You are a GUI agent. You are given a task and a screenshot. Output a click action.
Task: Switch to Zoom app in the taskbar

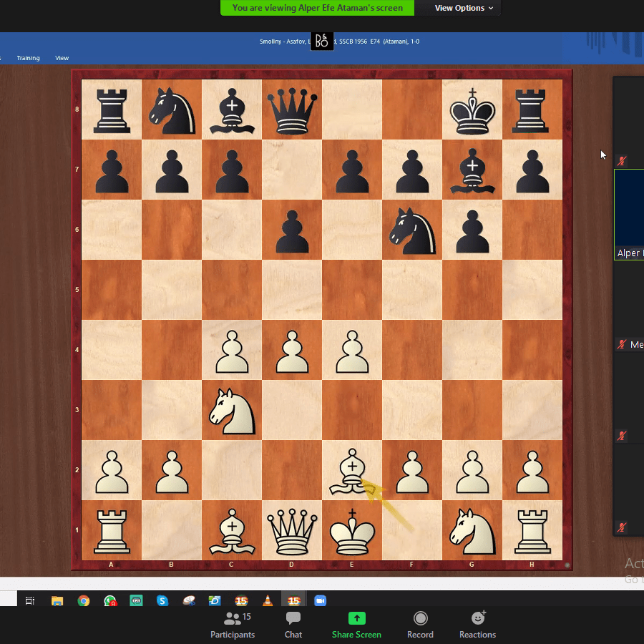320,601
